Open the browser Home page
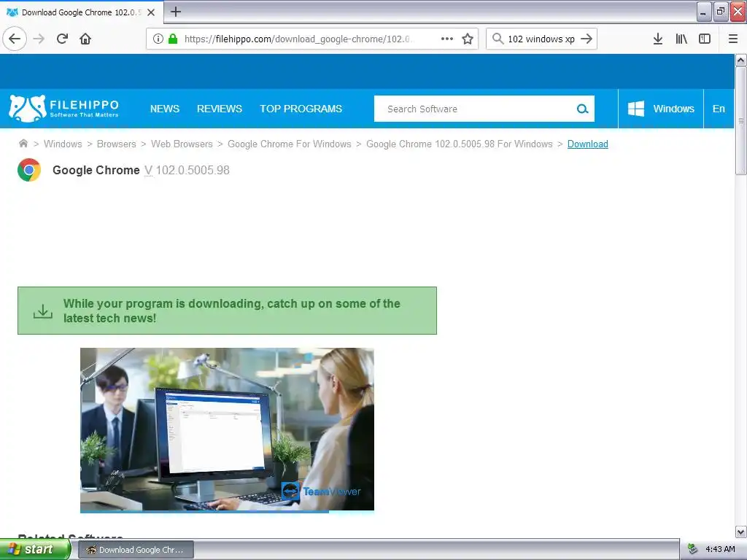The width and height of the screenshot is (747, 560). point(85,39)
